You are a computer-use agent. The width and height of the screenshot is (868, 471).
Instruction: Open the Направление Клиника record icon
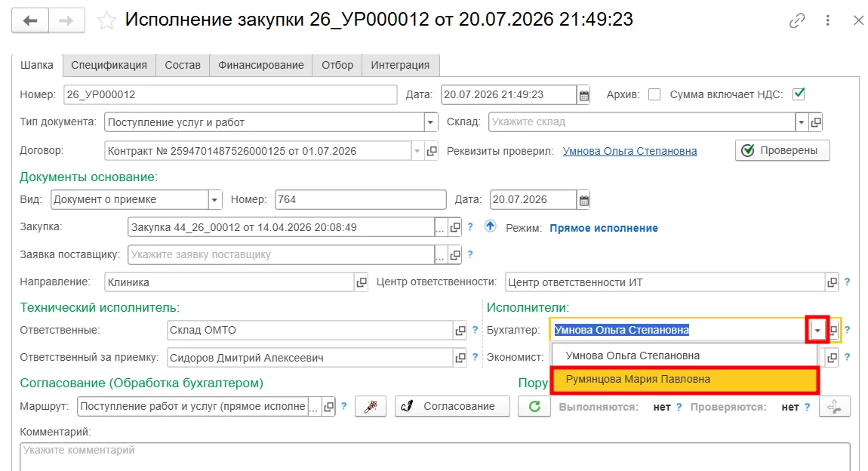pyautogui.click(x=362, y=282)
